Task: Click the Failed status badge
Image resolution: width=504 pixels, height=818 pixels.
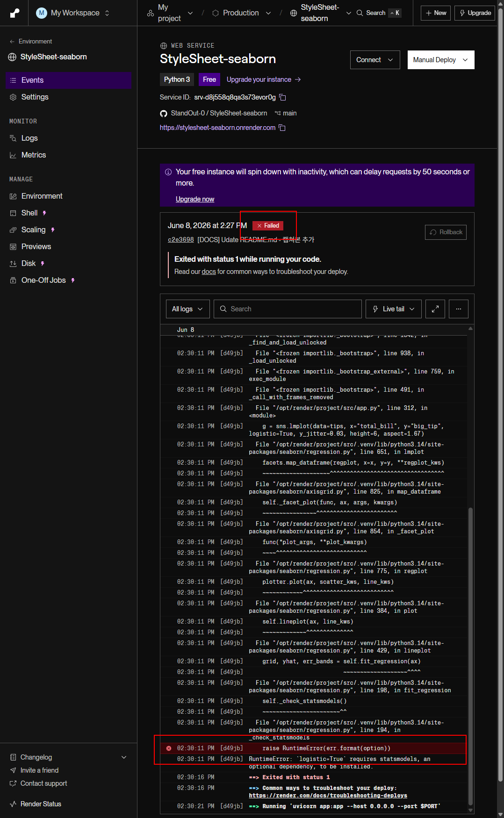Action: coord(268,226)
